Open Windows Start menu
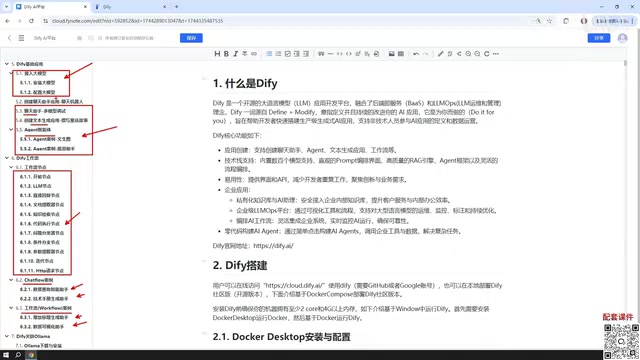The height and width of the screenshot is (360, 640). point(6,355)
